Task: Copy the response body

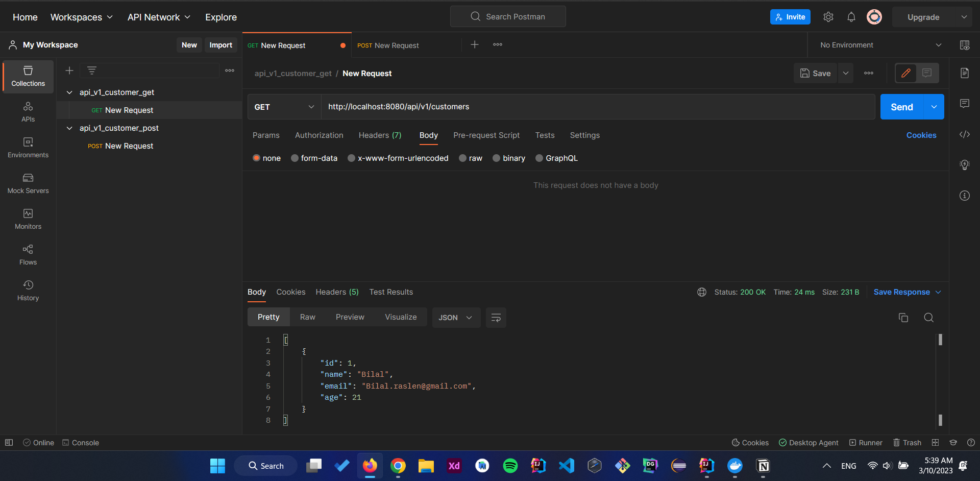Action: coord(903,317)
